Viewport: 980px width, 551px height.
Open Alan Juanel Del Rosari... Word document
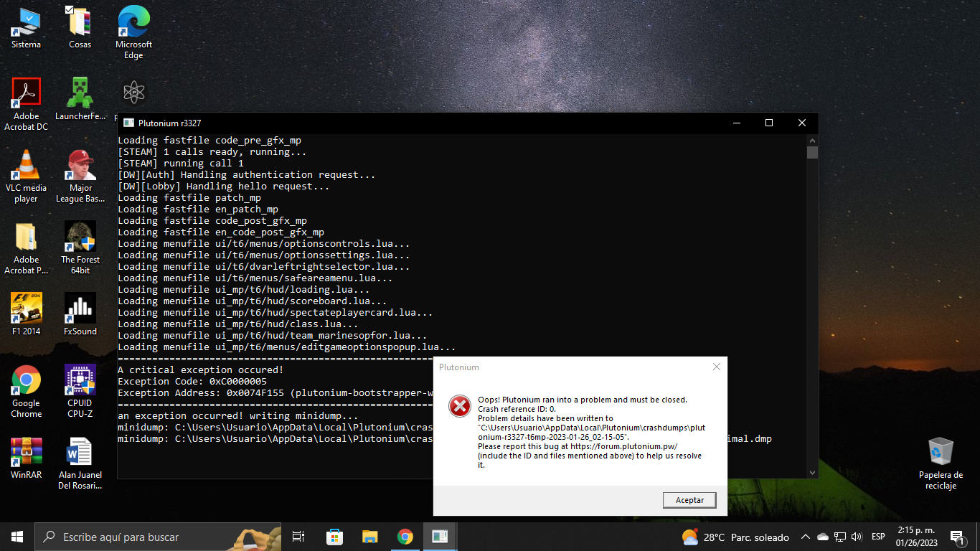coord(80,463)
